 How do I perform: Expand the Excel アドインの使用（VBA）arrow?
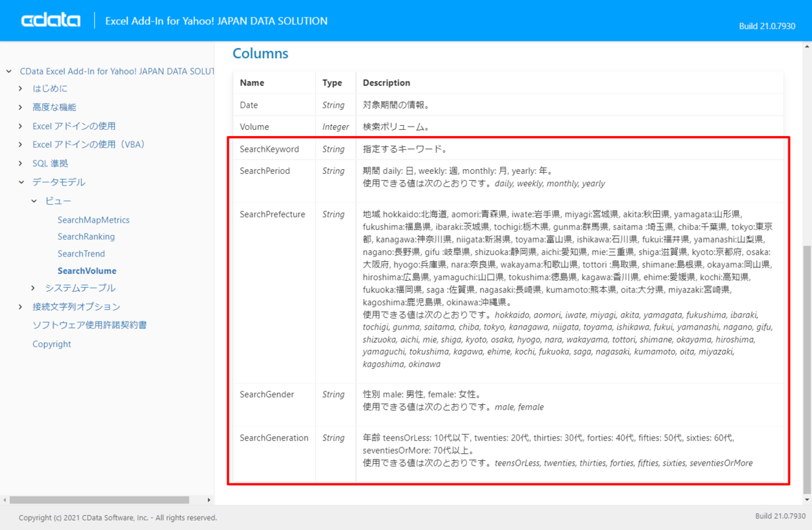coord(22,145)
